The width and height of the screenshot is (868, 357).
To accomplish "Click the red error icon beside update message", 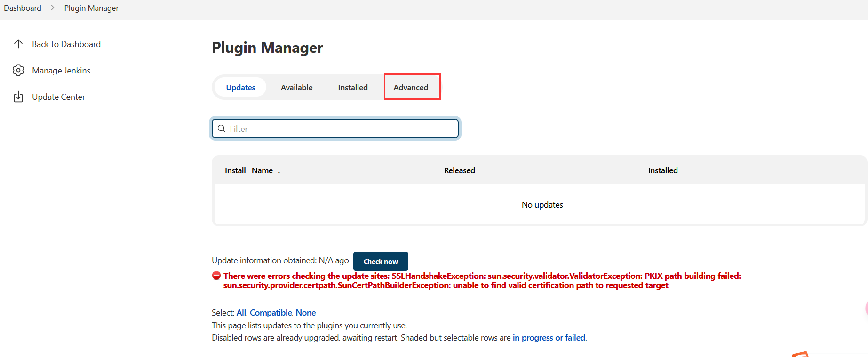I will coord(216,276).
